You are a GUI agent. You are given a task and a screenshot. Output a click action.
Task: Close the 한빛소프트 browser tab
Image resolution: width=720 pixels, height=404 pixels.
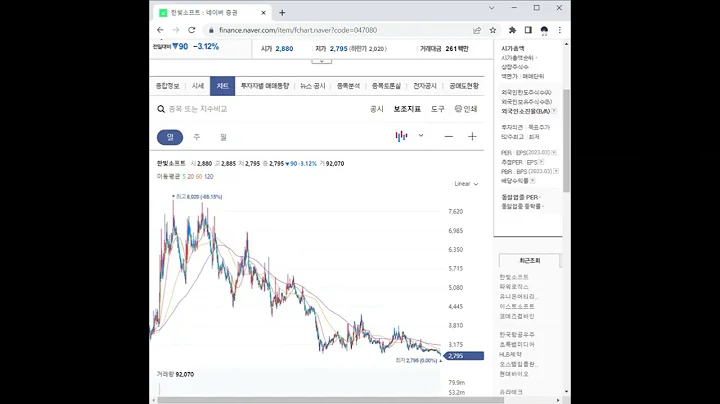point(263,13)
